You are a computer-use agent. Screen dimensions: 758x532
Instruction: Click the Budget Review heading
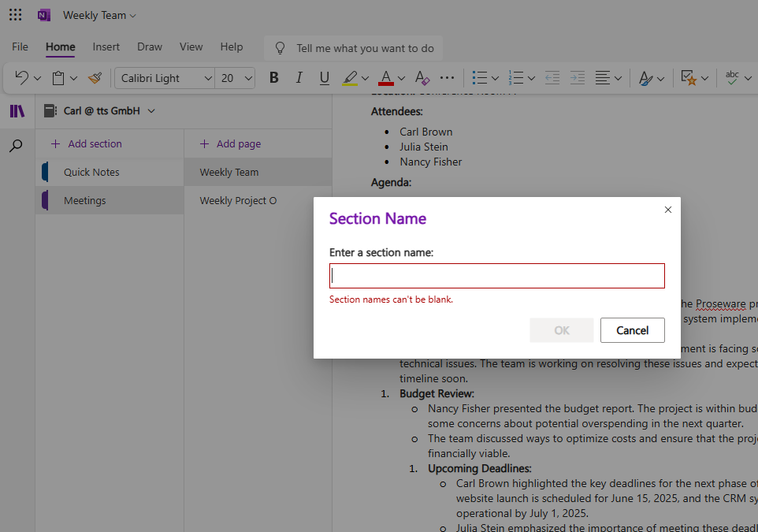pos(437,394)
